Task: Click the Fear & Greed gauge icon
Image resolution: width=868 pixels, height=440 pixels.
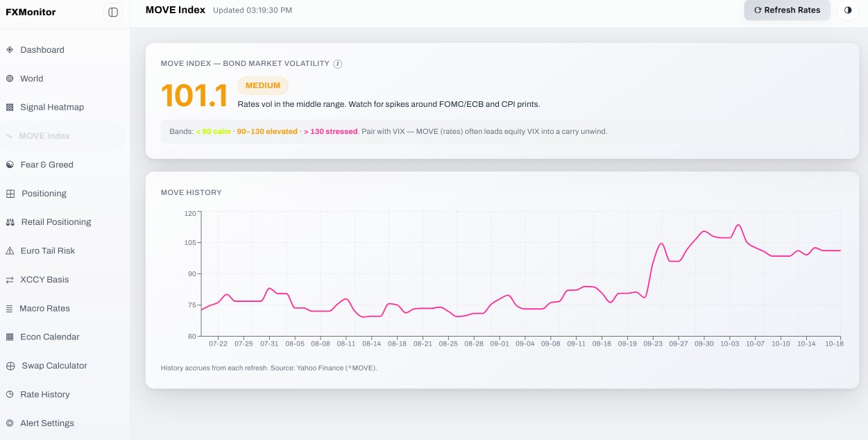Action: [x=10, y=164]
